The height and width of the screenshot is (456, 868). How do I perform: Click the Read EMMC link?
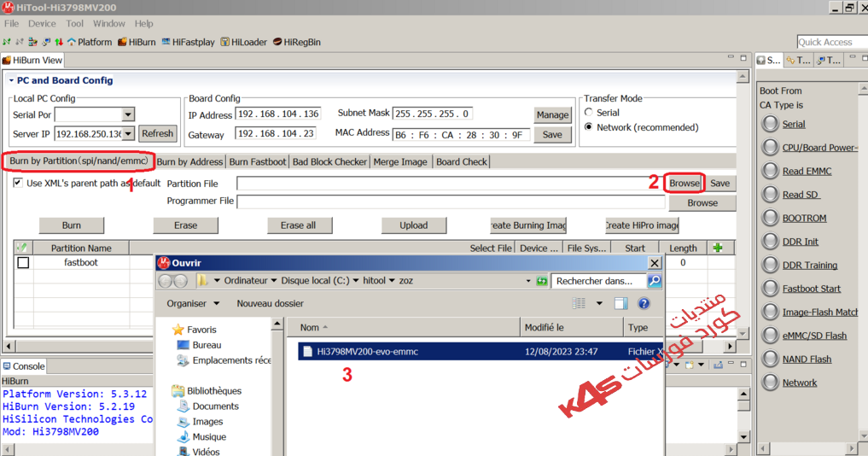point(807,171)
